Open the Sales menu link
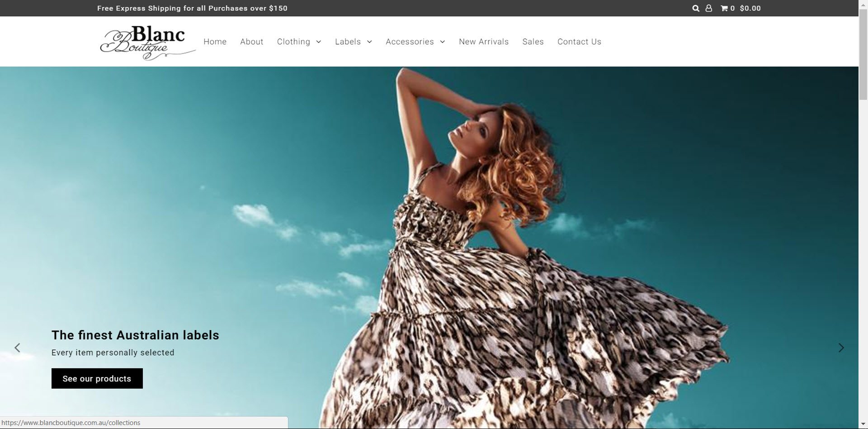Image resolution: width=868 pixels, height=429 pixels. pyautogui.click(x=533, y=42)
